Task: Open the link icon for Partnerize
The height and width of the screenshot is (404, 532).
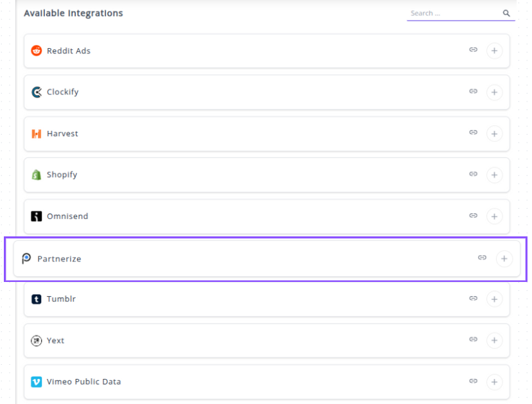Action: click(x=482, y=258)
